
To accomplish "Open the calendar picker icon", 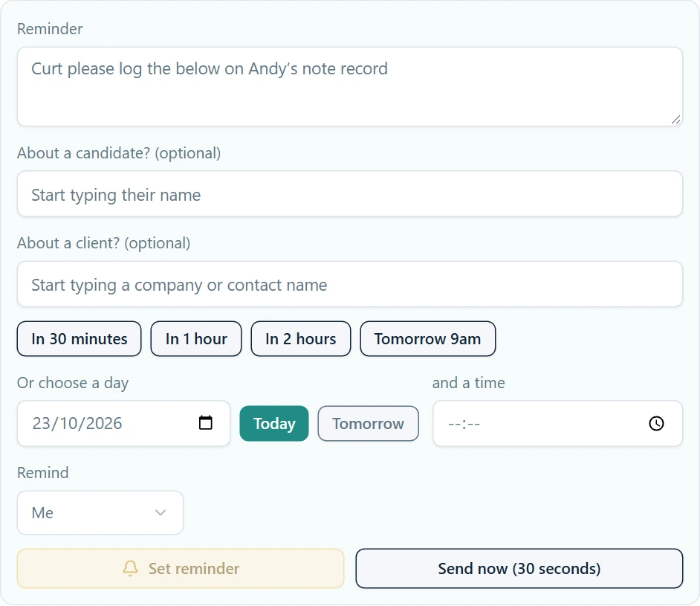I will (x=205, y=422).
